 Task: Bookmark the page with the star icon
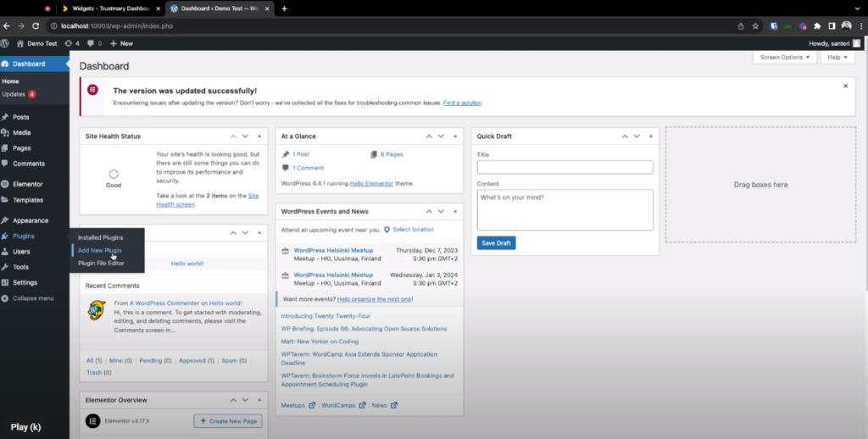(x=755, y=26)
